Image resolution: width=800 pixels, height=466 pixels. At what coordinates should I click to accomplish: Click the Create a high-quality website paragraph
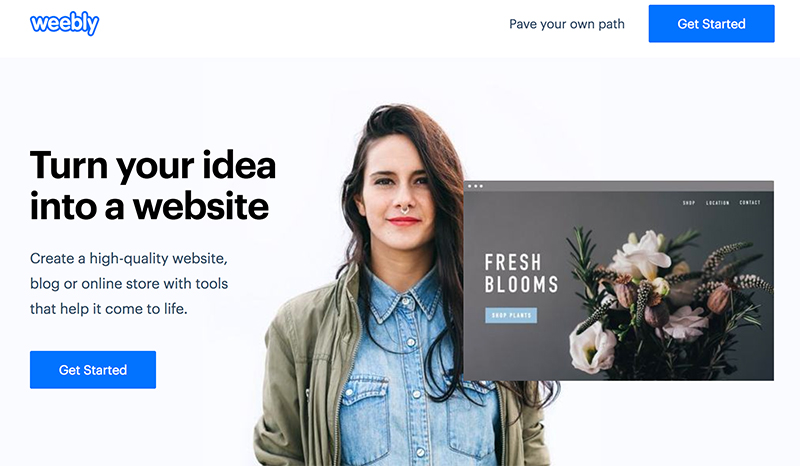pyautogui.click(x=129, y=283)
